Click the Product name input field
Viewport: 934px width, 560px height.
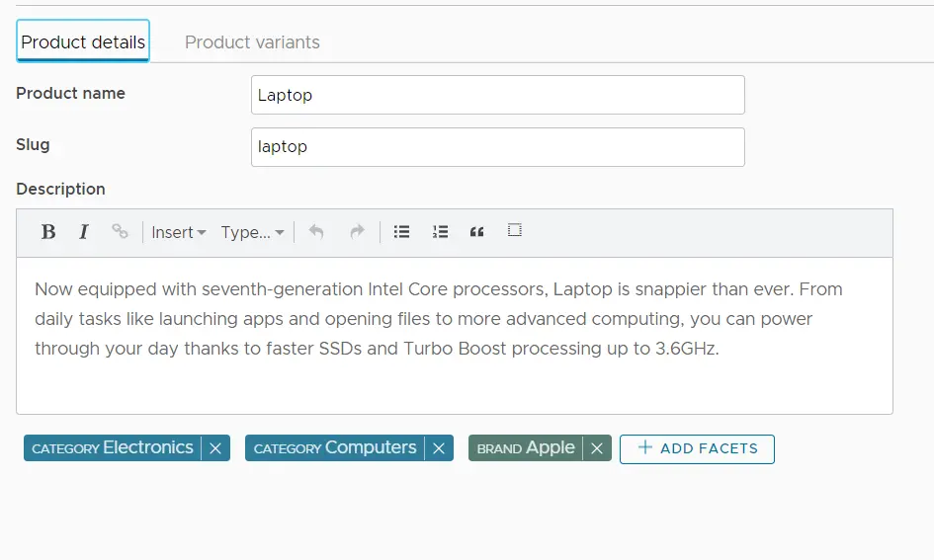(x=497, y=95)
